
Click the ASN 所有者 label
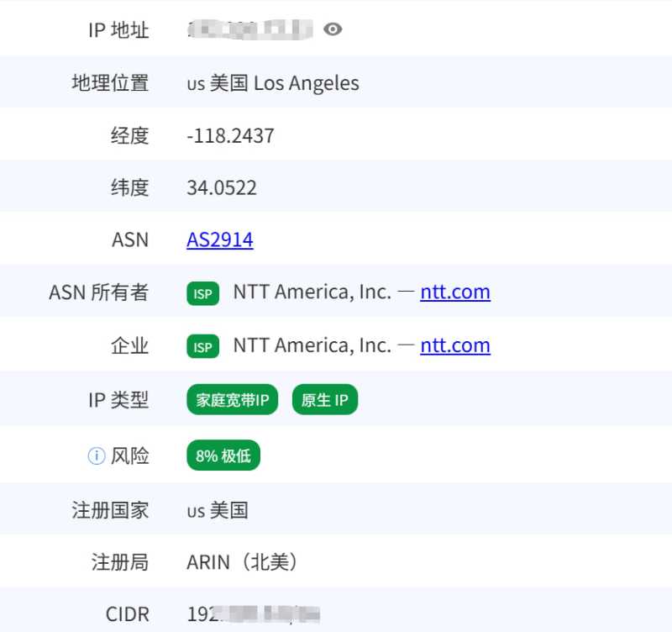[x=99, y=292]
